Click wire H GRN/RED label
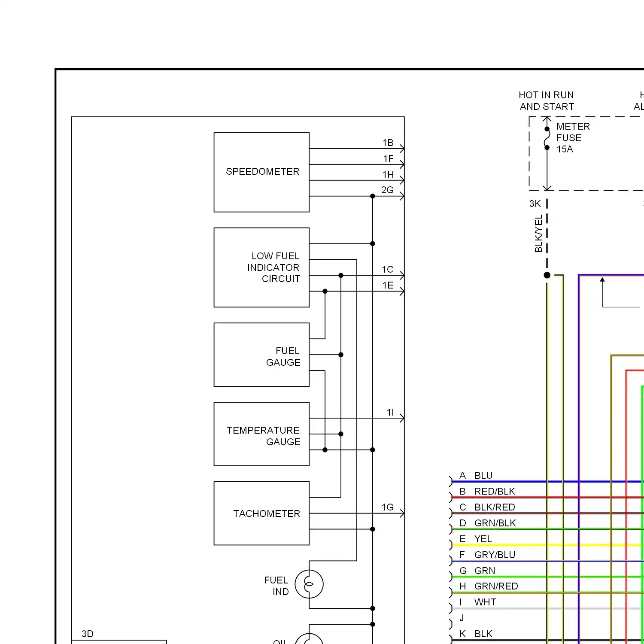This screenshot has height=644, width=644. 489,586
